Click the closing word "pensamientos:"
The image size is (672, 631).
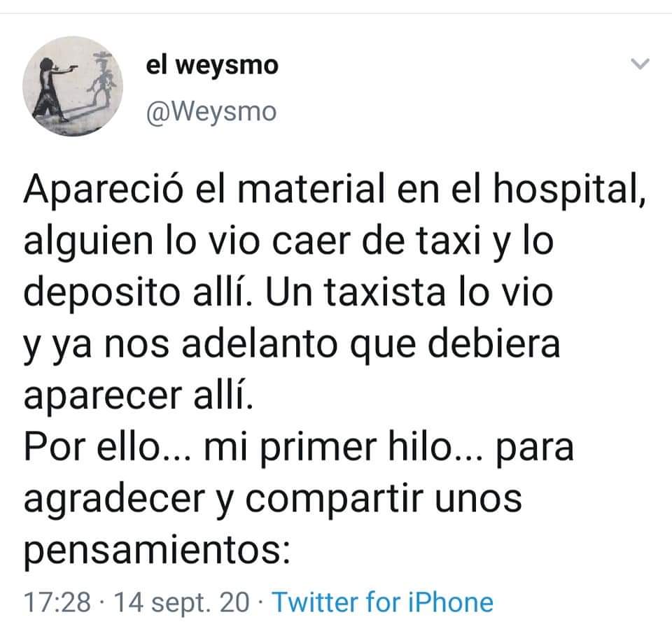click(157, 551)
